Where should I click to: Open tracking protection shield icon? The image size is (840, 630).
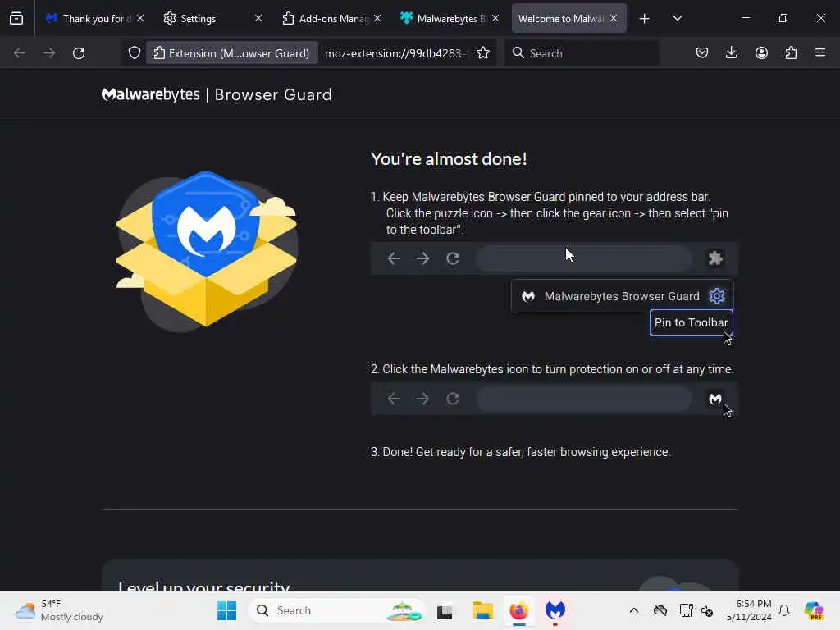click(x=135, y=52)
